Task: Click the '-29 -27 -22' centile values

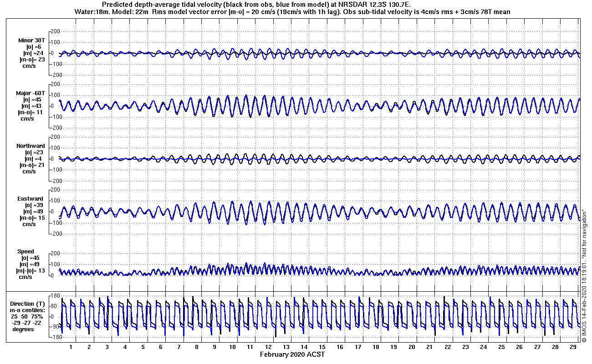Action: point(26,323)
